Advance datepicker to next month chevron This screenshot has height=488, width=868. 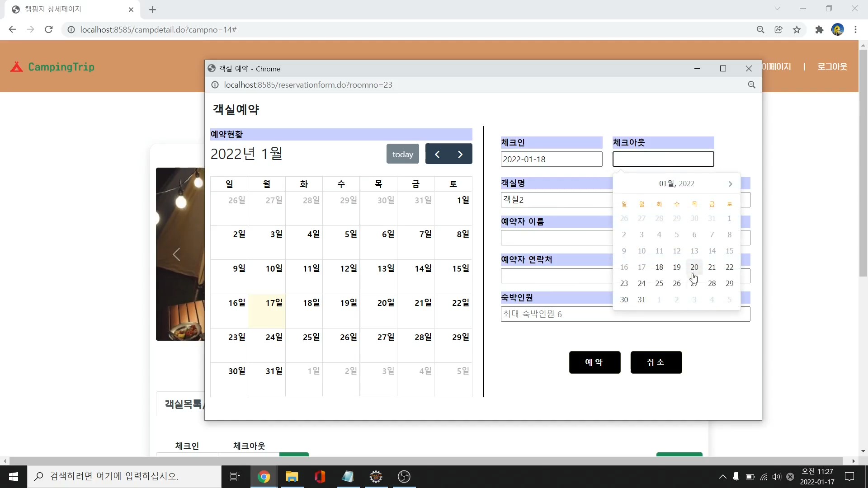(x=730, y=184)
